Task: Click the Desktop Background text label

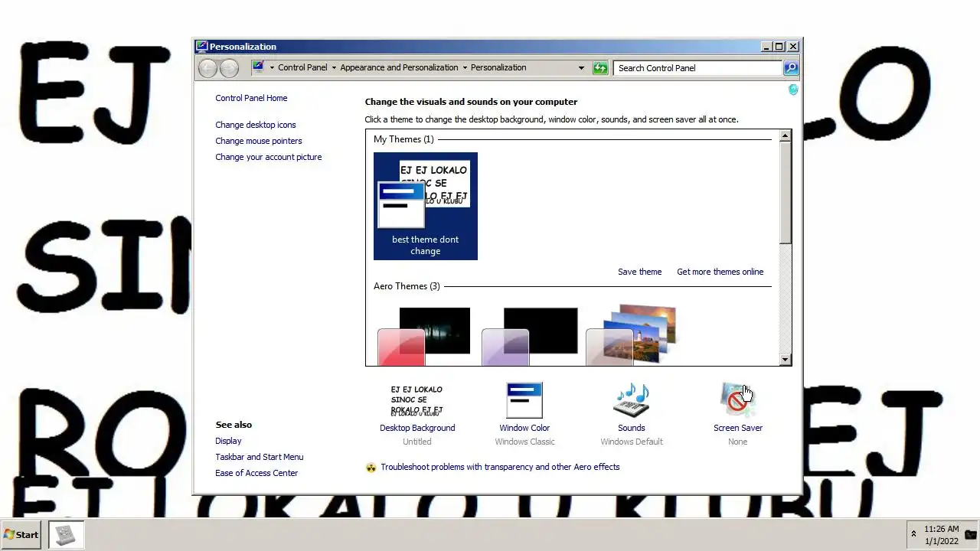Action: pyautogui.click(x=417, y=428)
